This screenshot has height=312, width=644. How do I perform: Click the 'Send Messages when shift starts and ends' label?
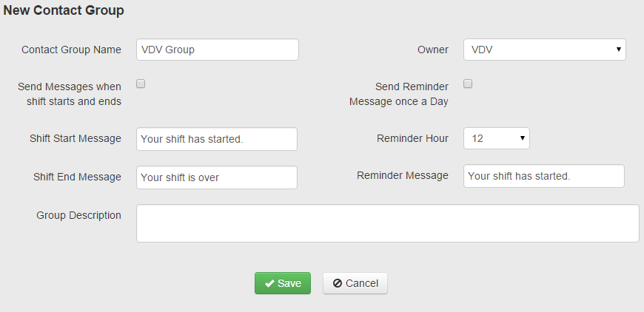point(70,94)
